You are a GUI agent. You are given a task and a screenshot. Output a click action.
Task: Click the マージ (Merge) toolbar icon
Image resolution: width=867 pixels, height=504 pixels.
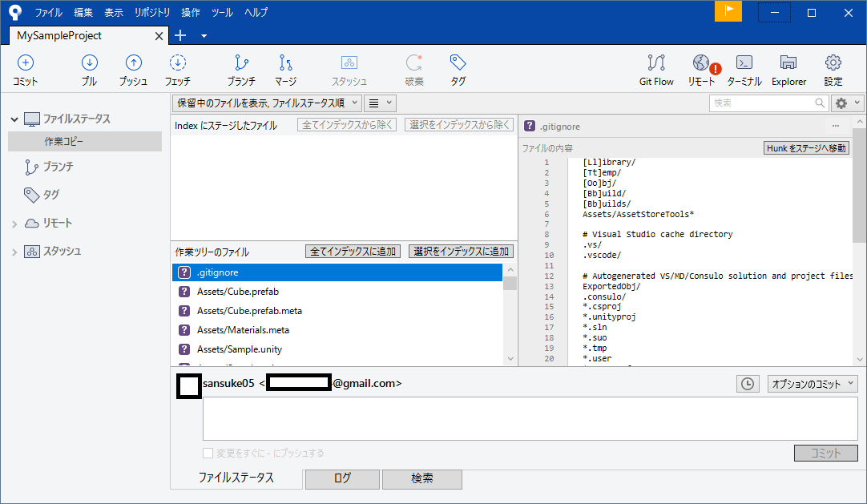click(x=284, y=69)
